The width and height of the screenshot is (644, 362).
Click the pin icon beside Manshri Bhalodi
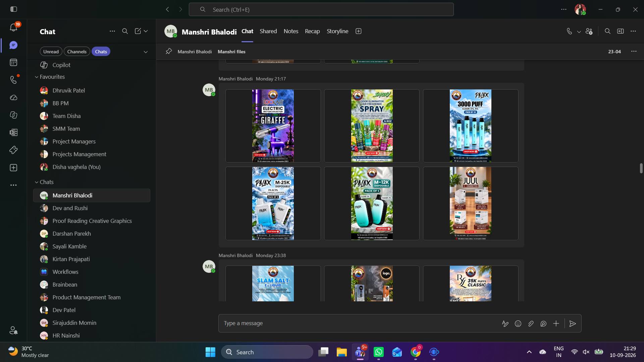point(169,52)
